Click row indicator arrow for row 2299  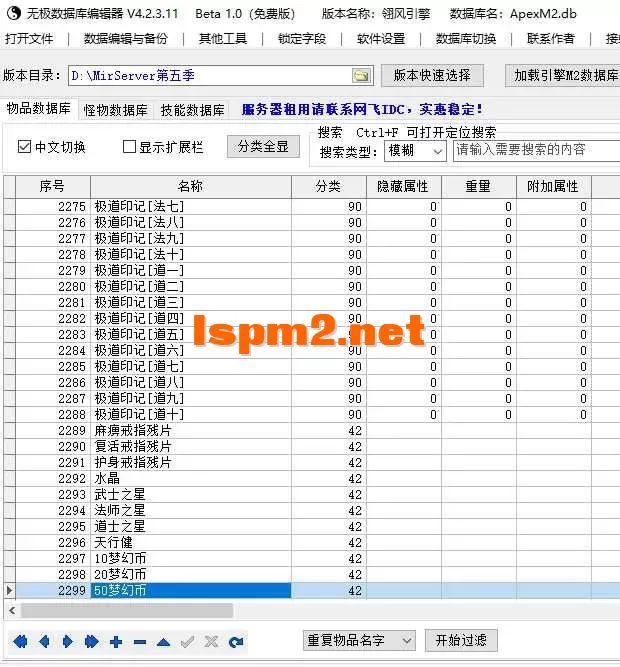9,590
